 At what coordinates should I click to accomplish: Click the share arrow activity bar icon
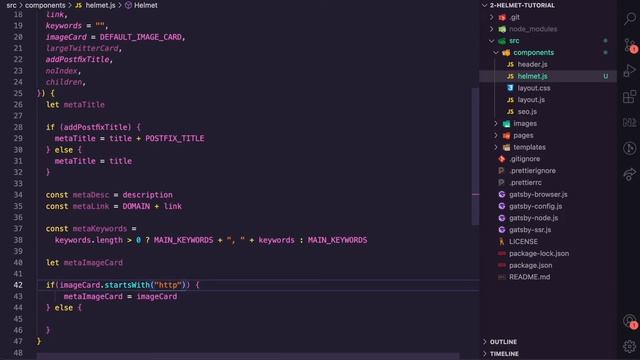coord(630,174)
